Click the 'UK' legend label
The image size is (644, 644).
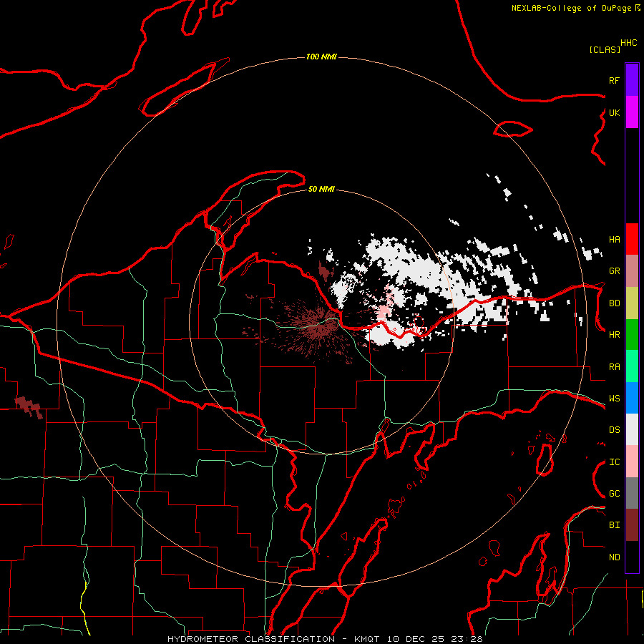click(614, 112)
